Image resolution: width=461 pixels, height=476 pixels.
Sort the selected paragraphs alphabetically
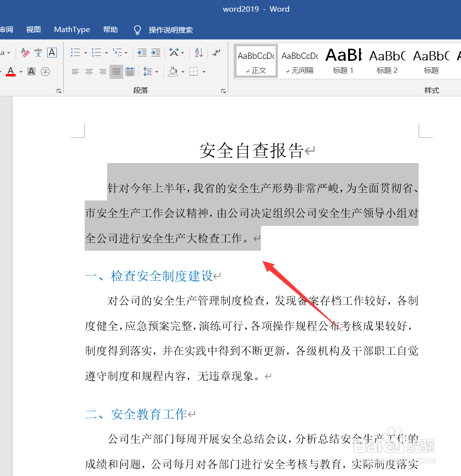pos(198,52)
